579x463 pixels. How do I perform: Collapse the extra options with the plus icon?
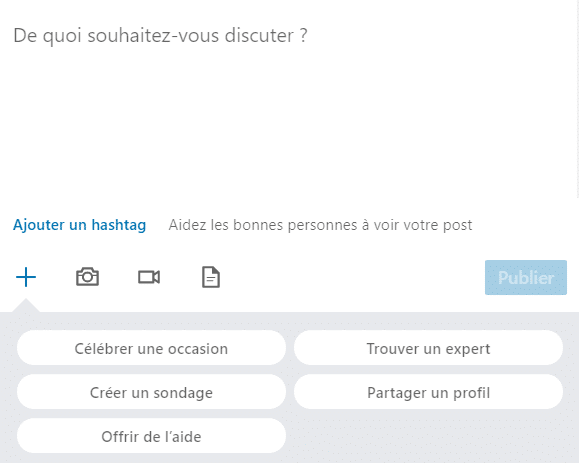pyautogui.click(x=26, y=277)
